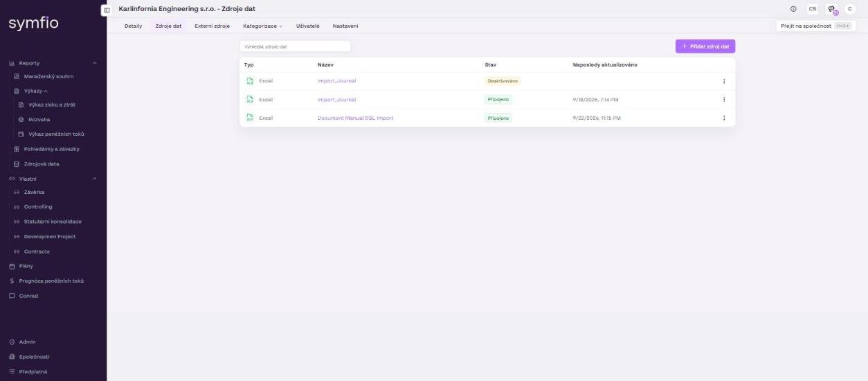Open three-dot menu for Document Manual SQL Import
This screenshot has height=381, width=868.
pos(724,118)
